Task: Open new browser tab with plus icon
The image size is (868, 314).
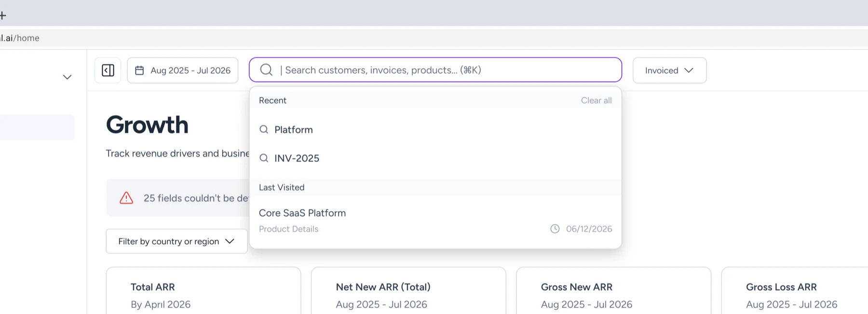Action: 3,15
